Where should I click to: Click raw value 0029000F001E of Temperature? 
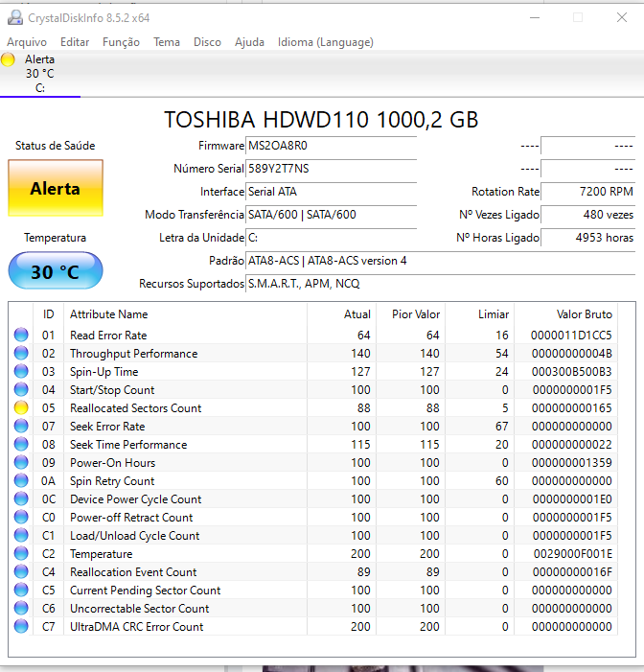[x=573, y=554]
